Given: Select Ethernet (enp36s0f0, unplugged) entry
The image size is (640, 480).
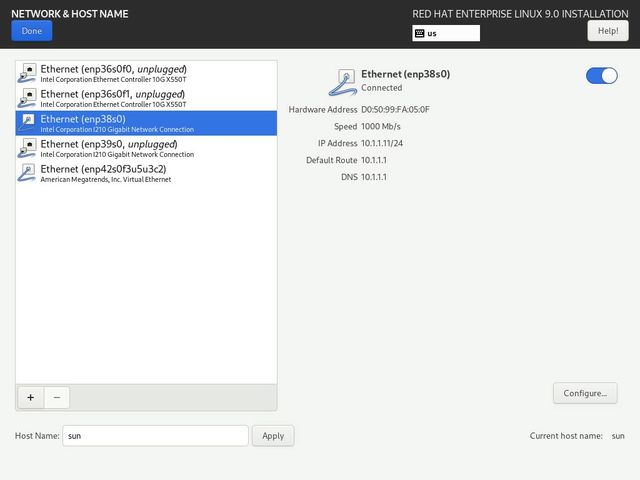Looking at the screenshot, I should pyautogui.click(x=146, y=73).
